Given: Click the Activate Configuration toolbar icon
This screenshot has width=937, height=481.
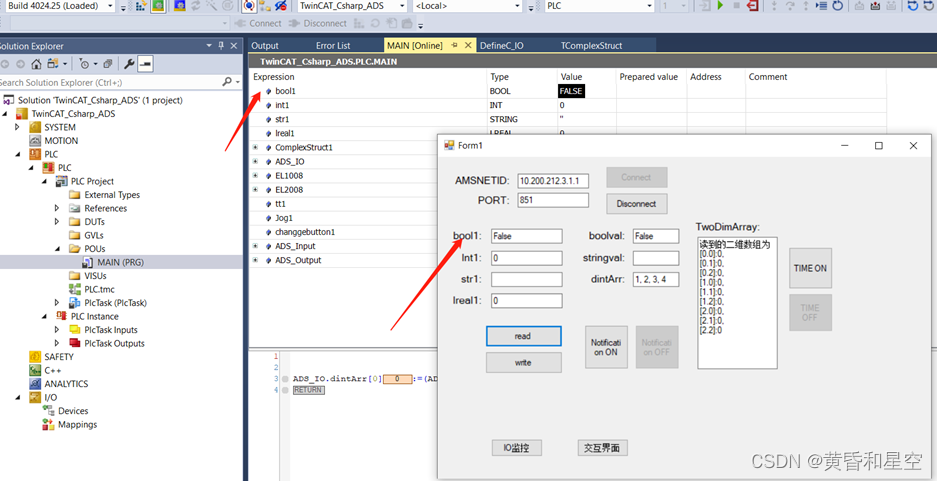Looking at the screenshot, I should (x=140, y=6).
